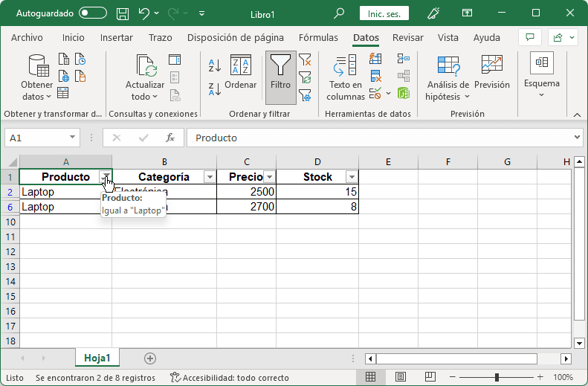Expand the Name Box dropdown arrow

pos(72,138)
